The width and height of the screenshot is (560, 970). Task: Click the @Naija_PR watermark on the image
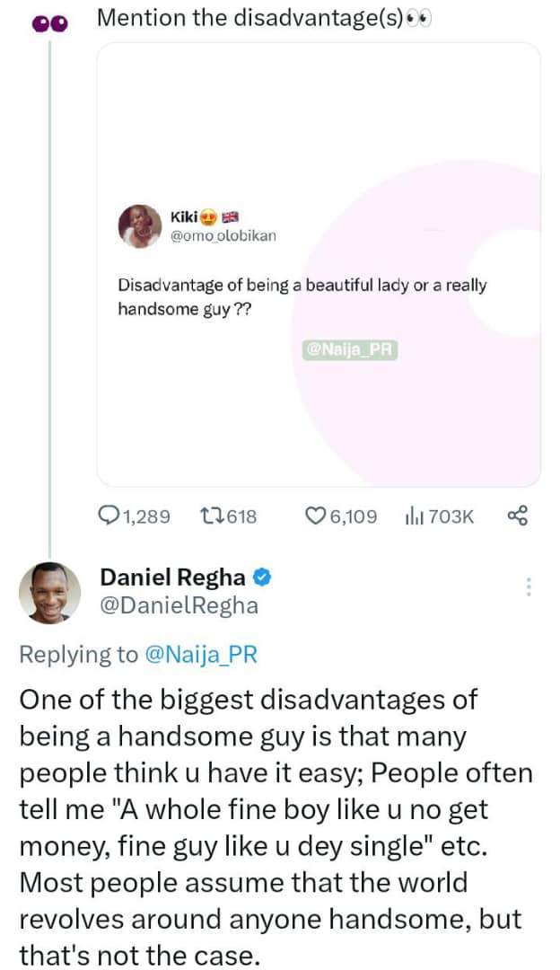coord(351,350)
